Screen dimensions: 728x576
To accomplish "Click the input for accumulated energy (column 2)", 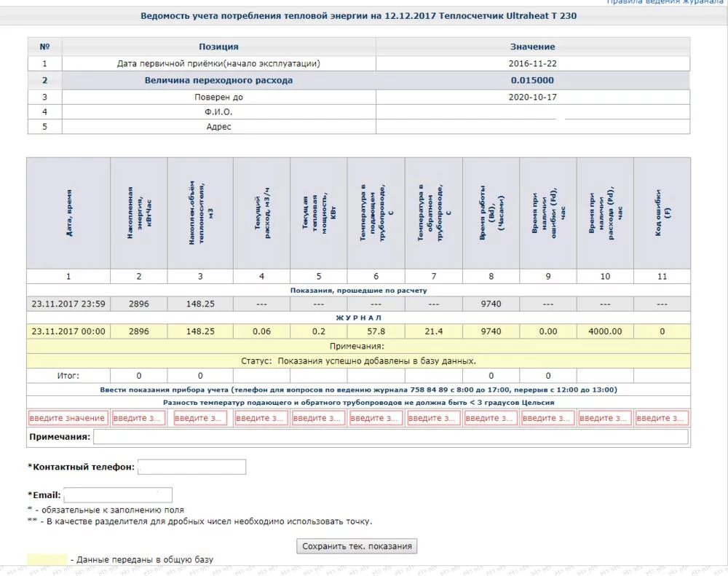I will [x=138, y=419].
